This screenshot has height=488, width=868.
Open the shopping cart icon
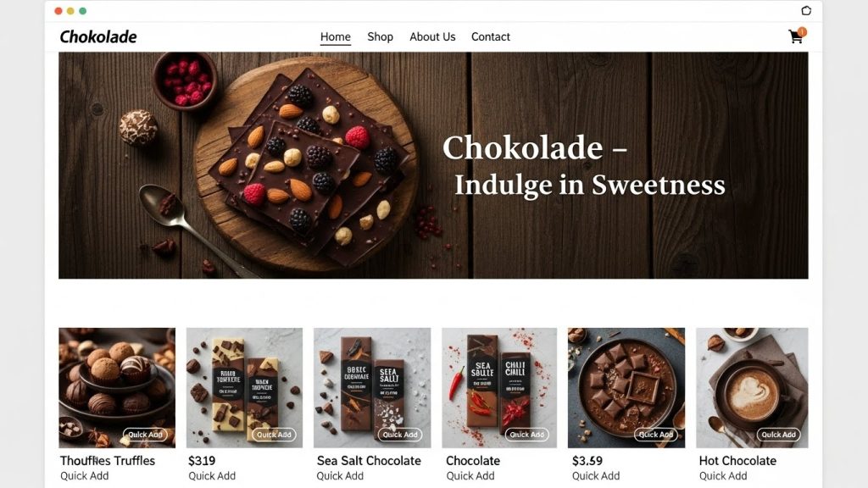797,36
